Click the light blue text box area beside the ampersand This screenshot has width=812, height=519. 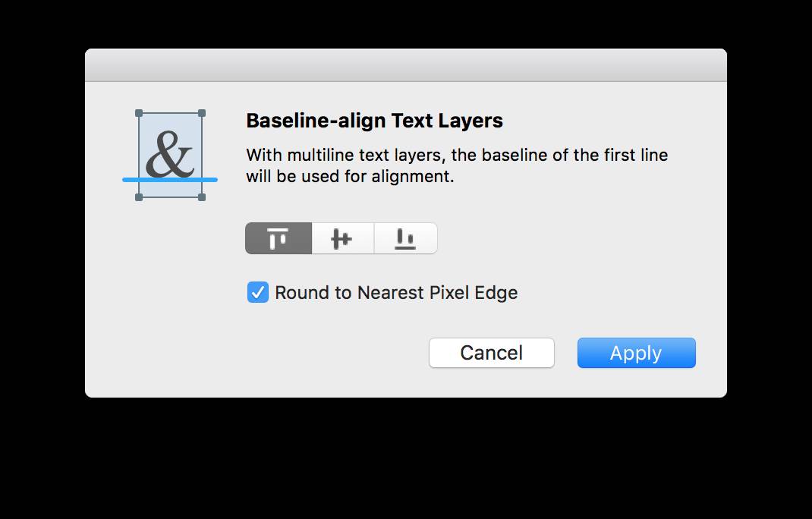171,123
